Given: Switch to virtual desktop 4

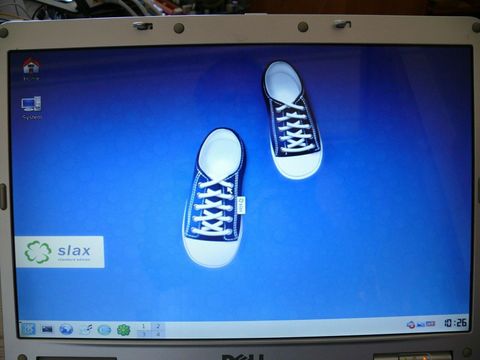Looking at the screenshot, I should [x=158, y=334].
